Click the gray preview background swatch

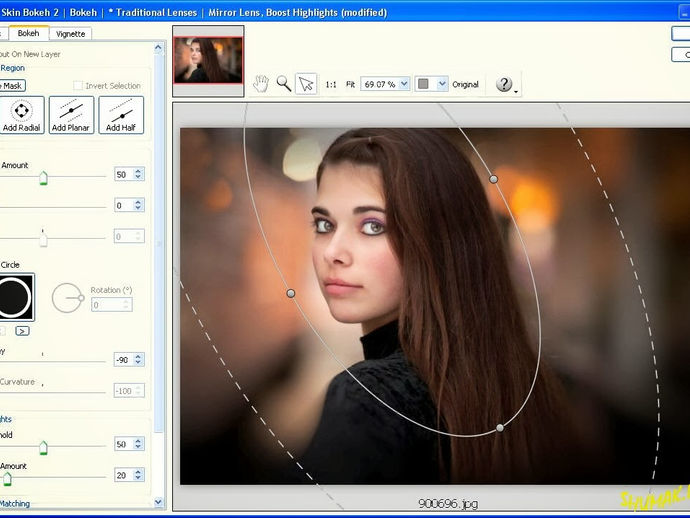click(x=423, y=84)
